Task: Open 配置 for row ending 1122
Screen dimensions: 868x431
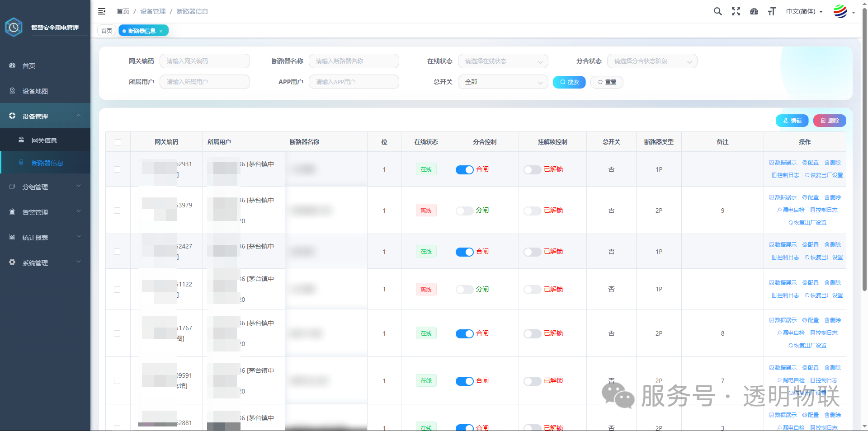Action: pos(811,283)
